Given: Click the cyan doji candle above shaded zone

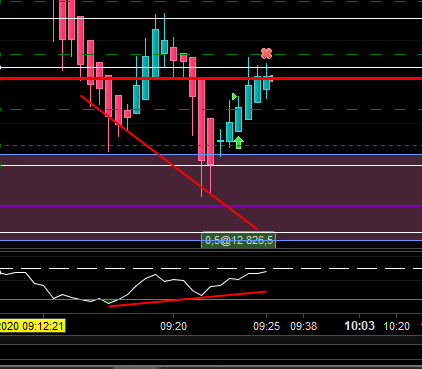Looking at the screenshot, I should click(x=220, y=142).
